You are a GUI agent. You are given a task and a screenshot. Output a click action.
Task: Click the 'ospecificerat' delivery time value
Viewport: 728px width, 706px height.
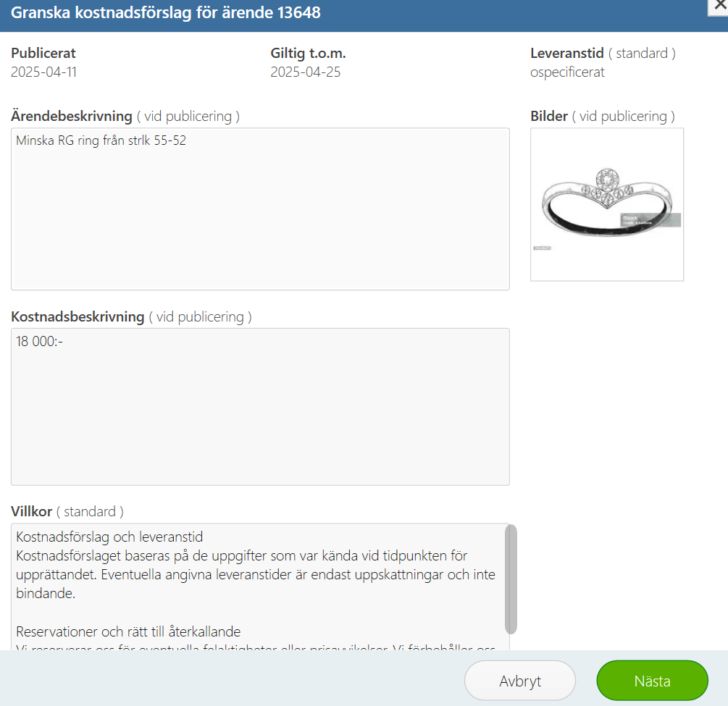(567, 72)
